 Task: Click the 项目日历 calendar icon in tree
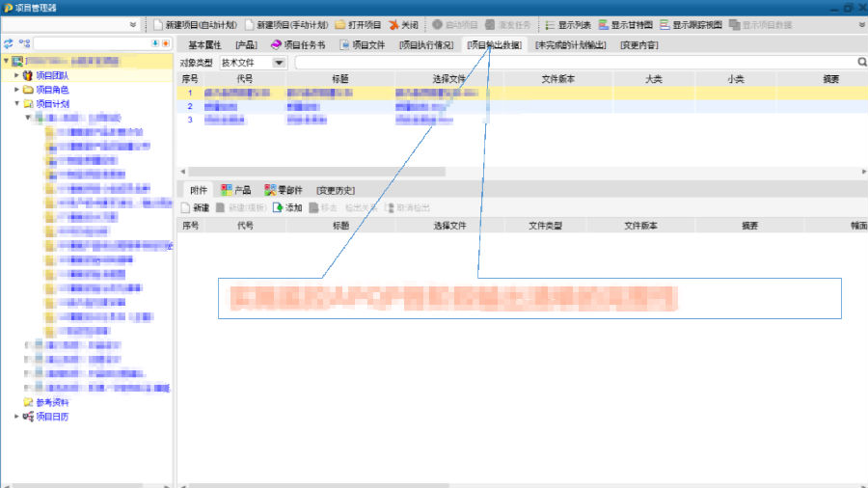pos(28,417)
